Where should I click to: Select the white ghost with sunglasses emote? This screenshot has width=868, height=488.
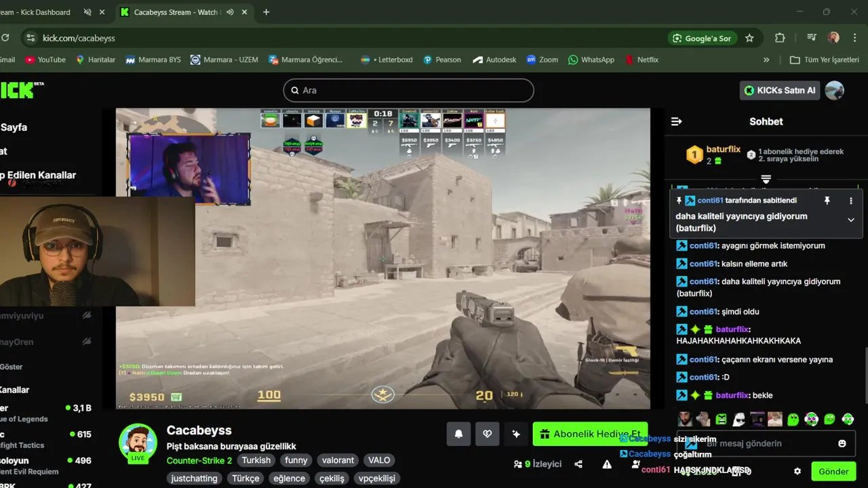click(x=738, y=419)
